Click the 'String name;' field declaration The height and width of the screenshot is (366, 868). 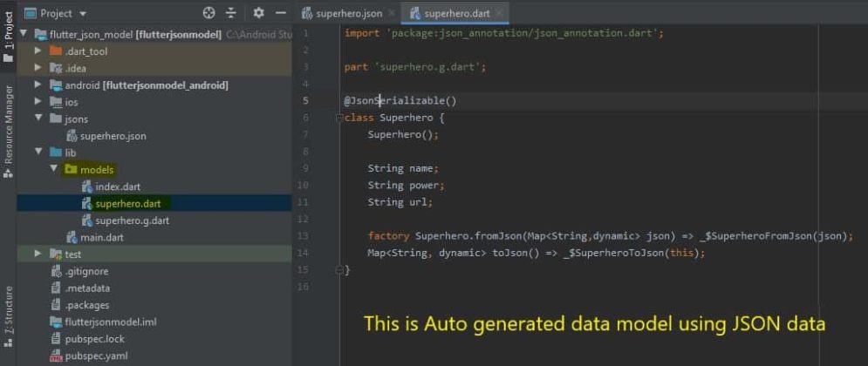(x=403, y=168)
